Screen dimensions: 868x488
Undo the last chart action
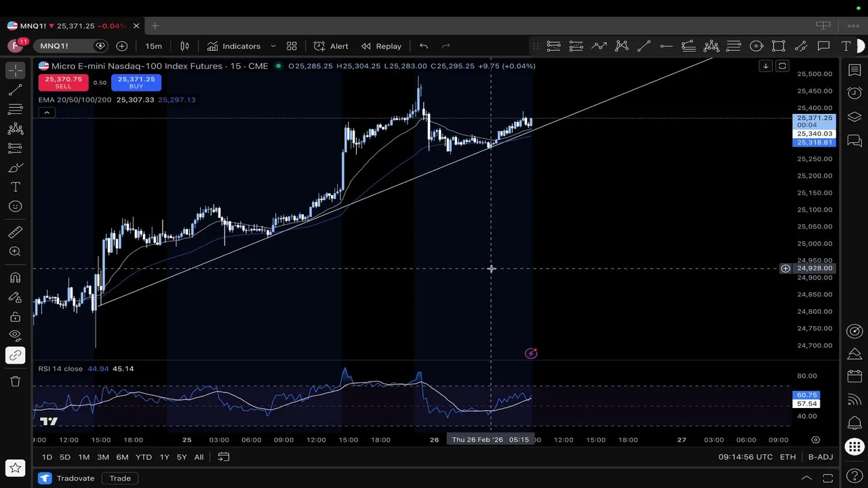click(x=424, y=46)
